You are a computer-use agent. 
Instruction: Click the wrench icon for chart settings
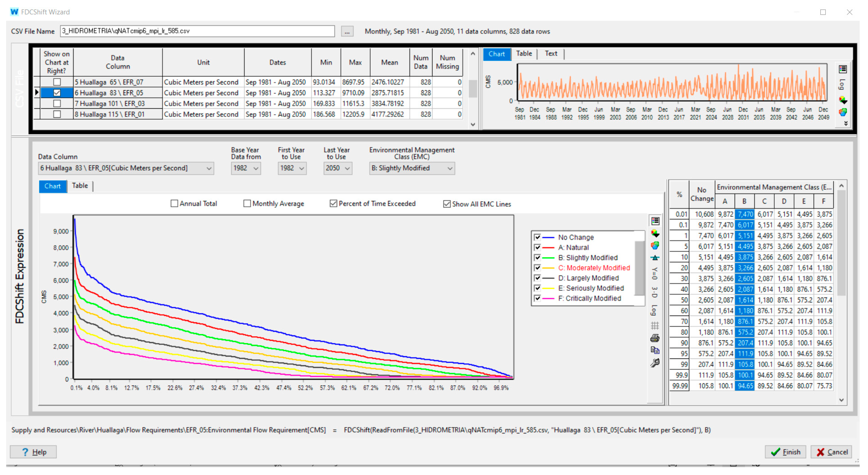point(655,363)
